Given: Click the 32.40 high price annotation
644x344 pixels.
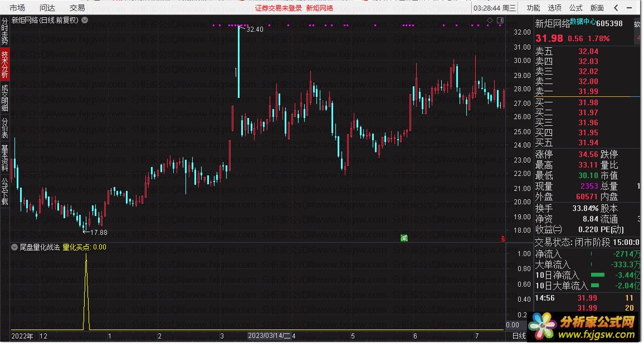Looking at the screenshot, I should (255, 30).
